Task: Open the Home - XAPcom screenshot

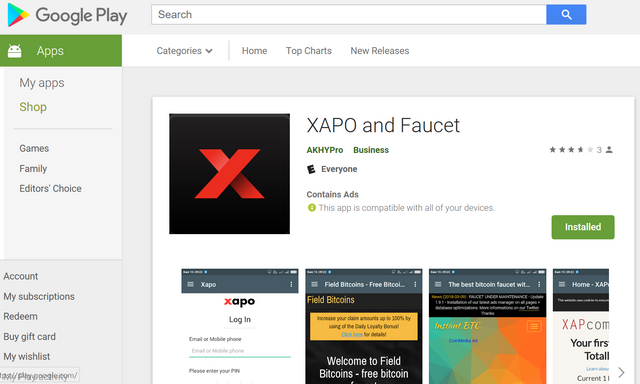Action: [x=581, y=326]
